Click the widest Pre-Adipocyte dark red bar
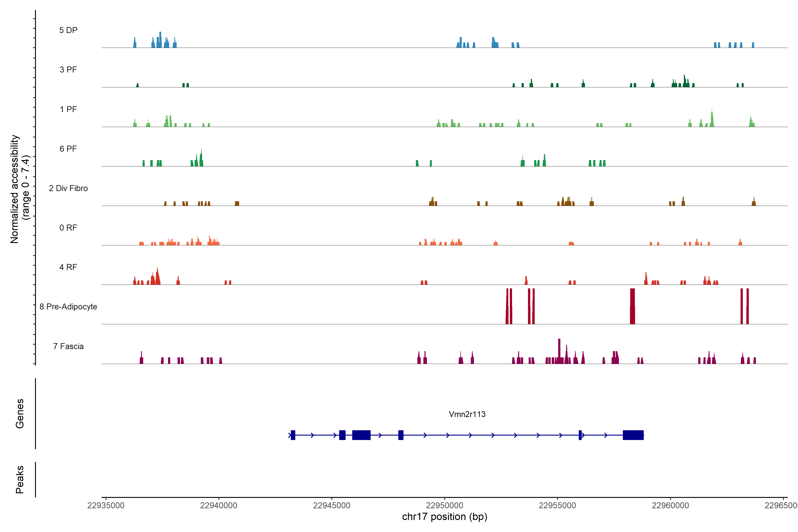Screen dimensions: 798x532 coord(632,306)
